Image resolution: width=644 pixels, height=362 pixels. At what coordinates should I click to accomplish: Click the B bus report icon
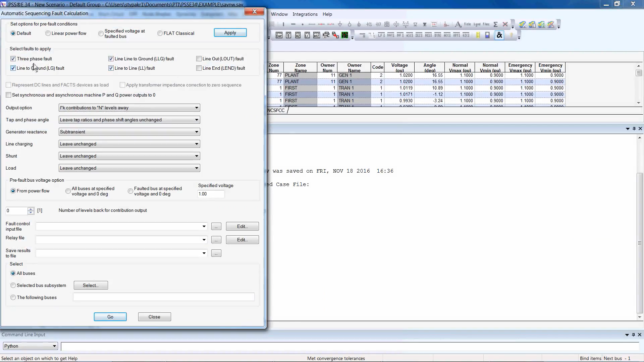pyautogui.click(x=288, y=35)
